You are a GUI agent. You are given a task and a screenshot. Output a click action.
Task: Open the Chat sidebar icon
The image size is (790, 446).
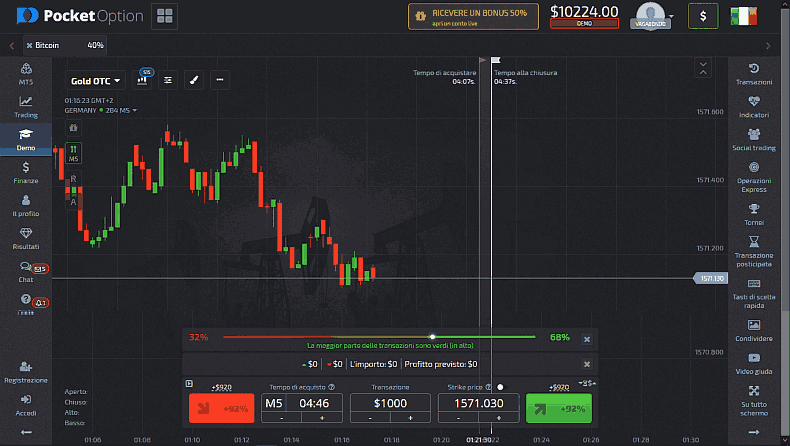pos(25,271)
